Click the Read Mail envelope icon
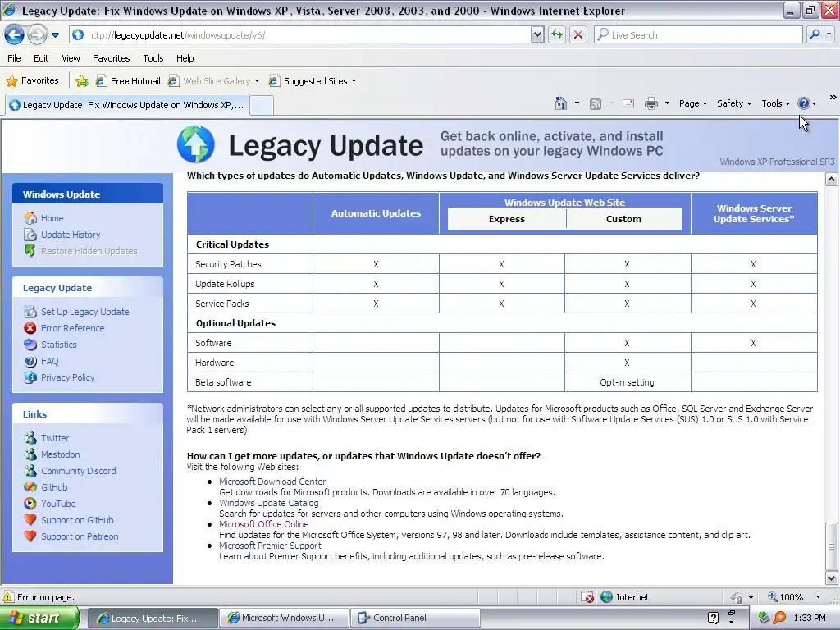The width and height of the screenshot is (840, 630). coord(628,103)
